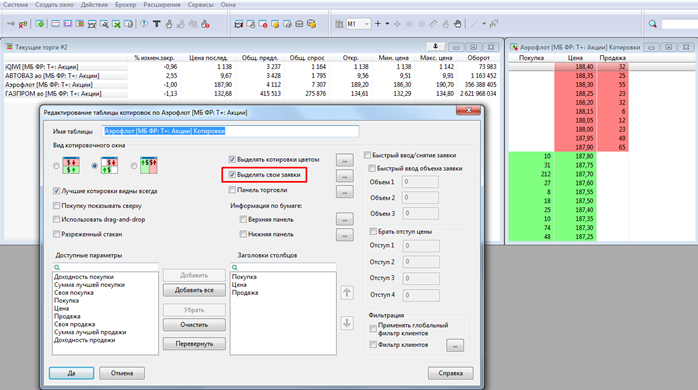Select the first quote window layout radio
Viewport: 698px width, 390px height.
point(56,166)
